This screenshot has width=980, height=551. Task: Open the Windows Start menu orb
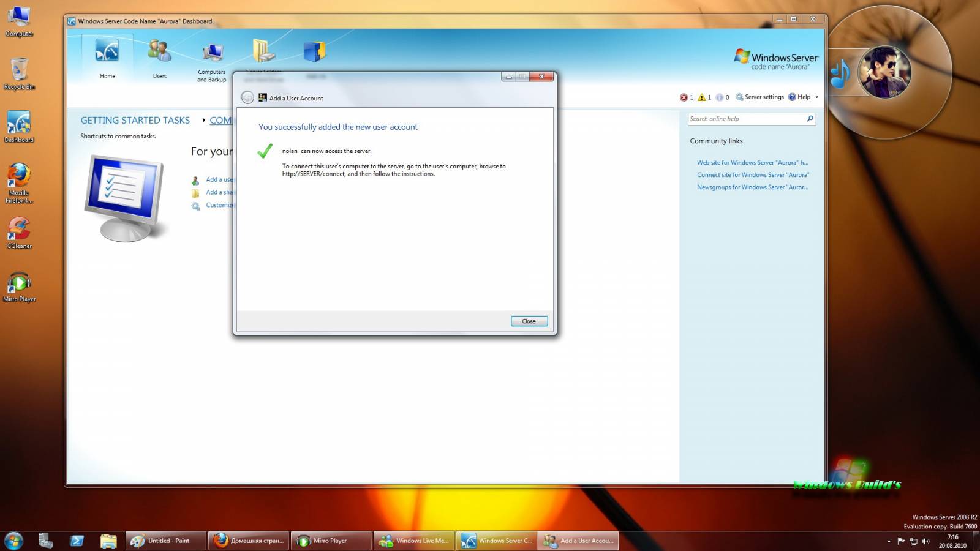pyautogui.click(x=13, y=541)
